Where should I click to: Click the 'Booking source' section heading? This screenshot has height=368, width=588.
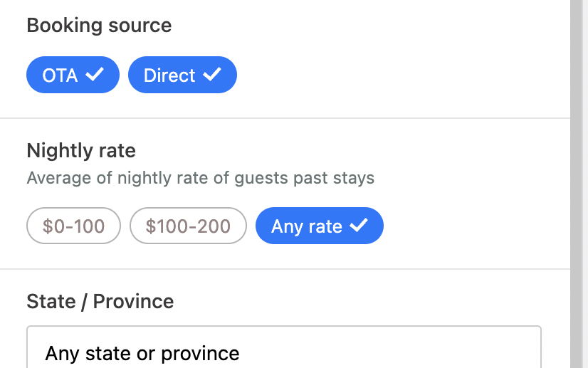[99, 26]
